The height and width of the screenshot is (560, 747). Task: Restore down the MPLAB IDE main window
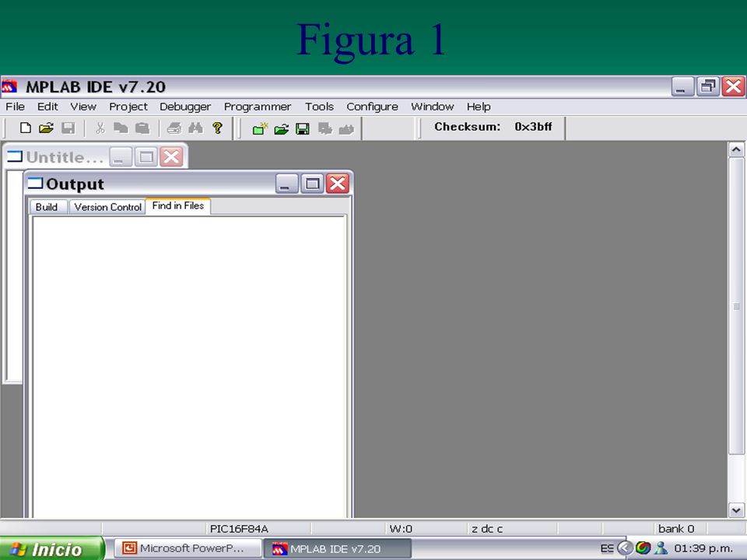tap(708, 86)
